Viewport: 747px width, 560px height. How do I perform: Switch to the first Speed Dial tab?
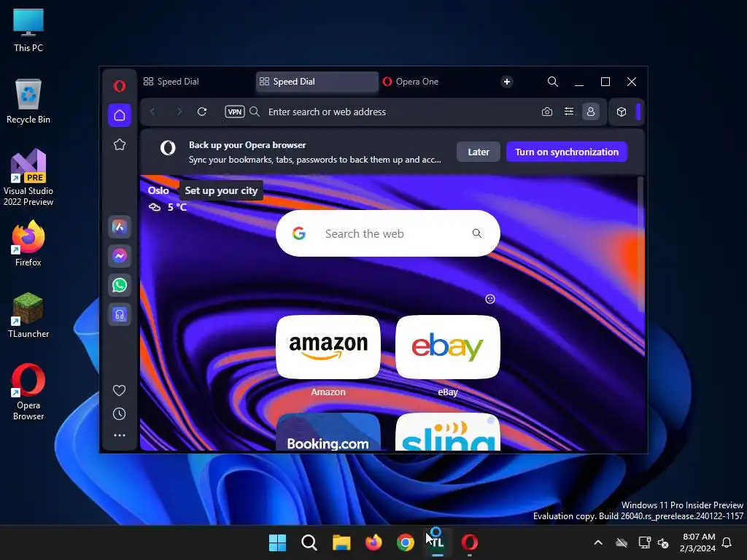(197, 82)
